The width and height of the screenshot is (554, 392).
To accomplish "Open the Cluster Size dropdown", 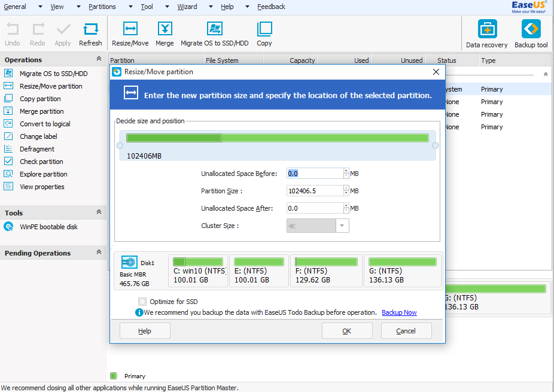I will point(342,226).
